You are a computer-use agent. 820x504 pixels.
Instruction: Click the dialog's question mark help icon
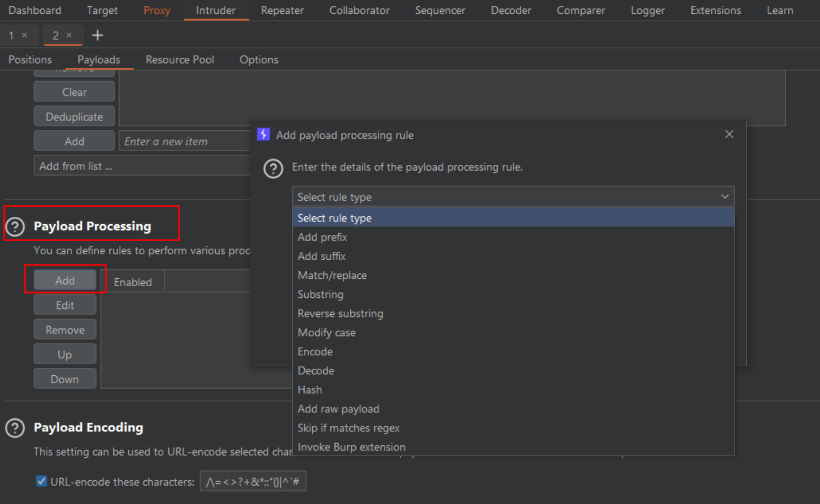[274, 169]
